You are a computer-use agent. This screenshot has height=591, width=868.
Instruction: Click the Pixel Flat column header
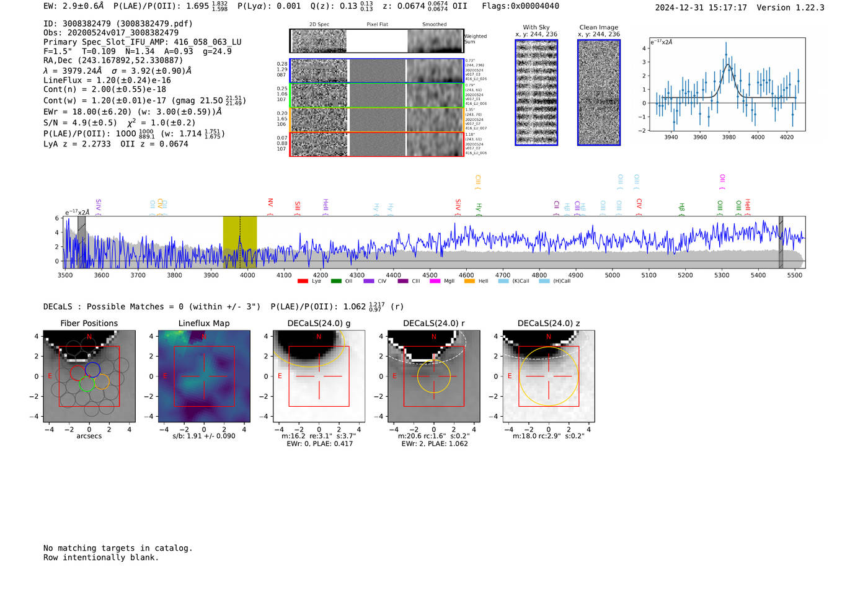pyautogui.click(x=377, y=25)
